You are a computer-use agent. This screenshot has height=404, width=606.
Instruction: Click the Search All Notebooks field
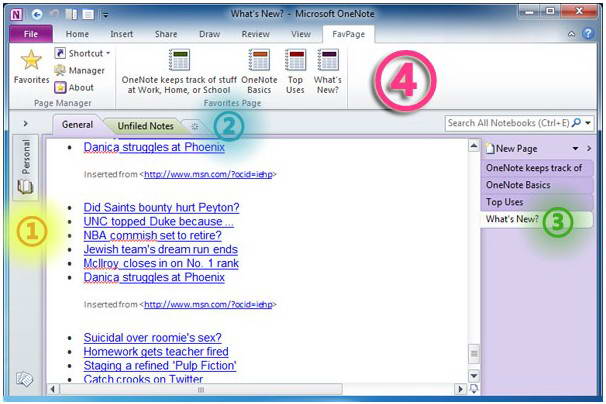pos(507,123)
